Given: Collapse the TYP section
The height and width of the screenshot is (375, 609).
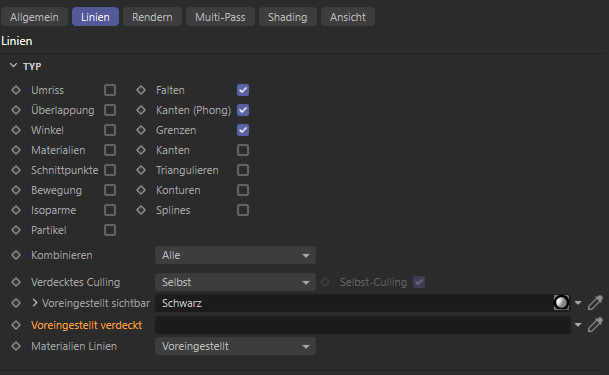Looking at the screenshot, I should click(14, 66).
